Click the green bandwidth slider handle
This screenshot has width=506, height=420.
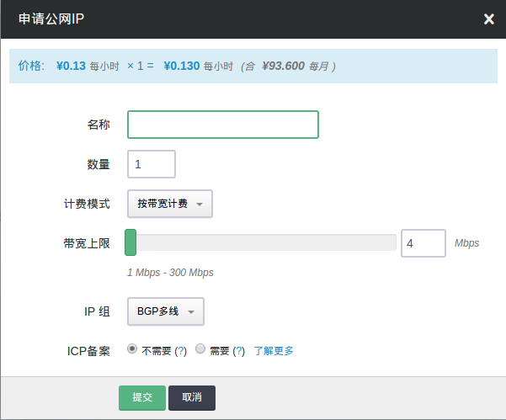click(130, 242)
